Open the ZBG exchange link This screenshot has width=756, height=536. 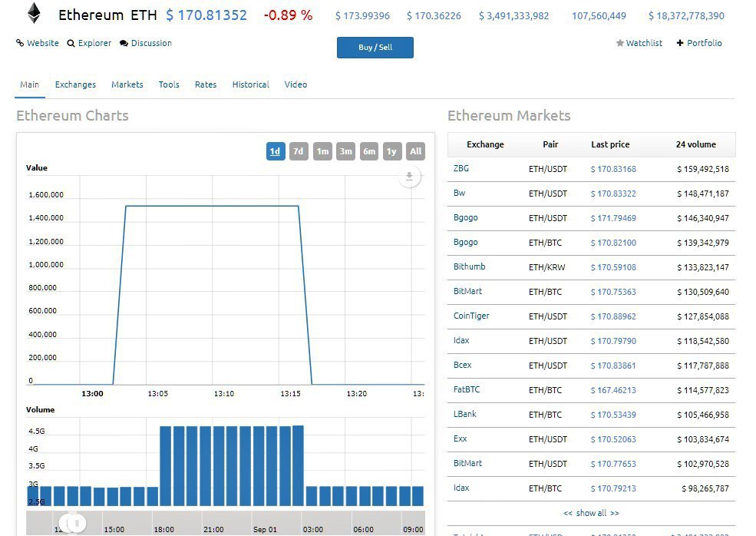point(461,168)
